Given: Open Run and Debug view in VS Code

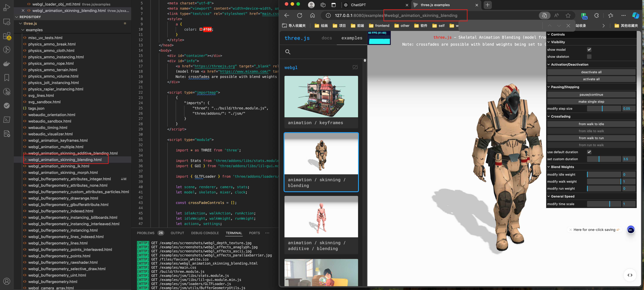Looking at the screenshot, I should [7, 7].
